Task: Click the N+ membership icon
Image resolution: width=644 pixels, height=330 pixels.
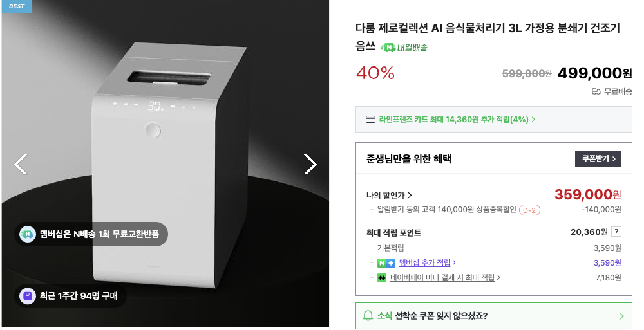Action: (x=386, y=262)
